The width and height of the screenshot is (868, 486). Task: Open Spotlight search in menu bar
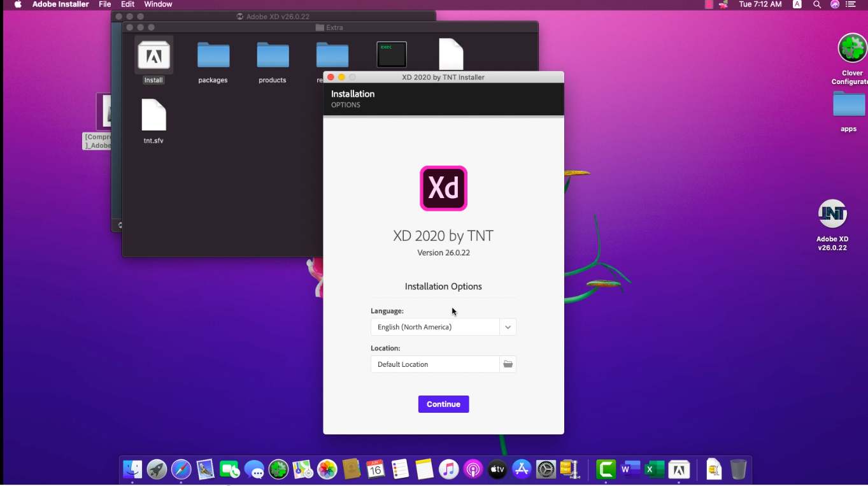[816, 4]
